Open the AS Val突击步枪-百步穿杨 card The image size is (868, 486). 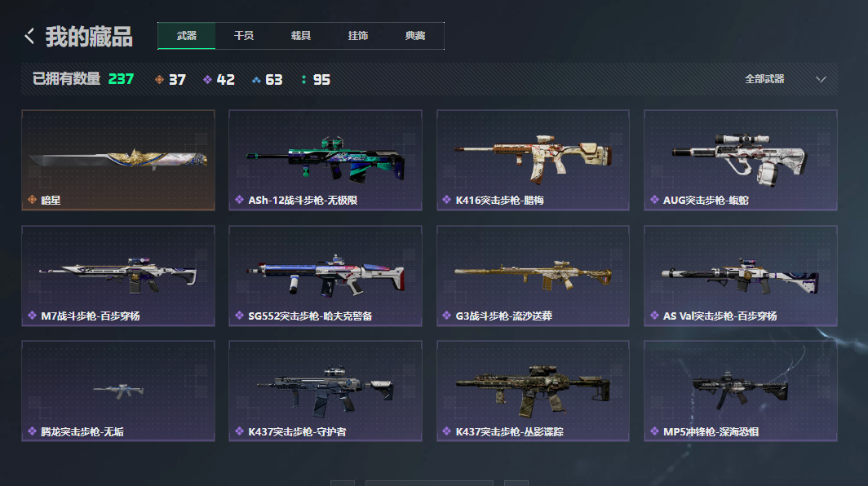point(741,276)
